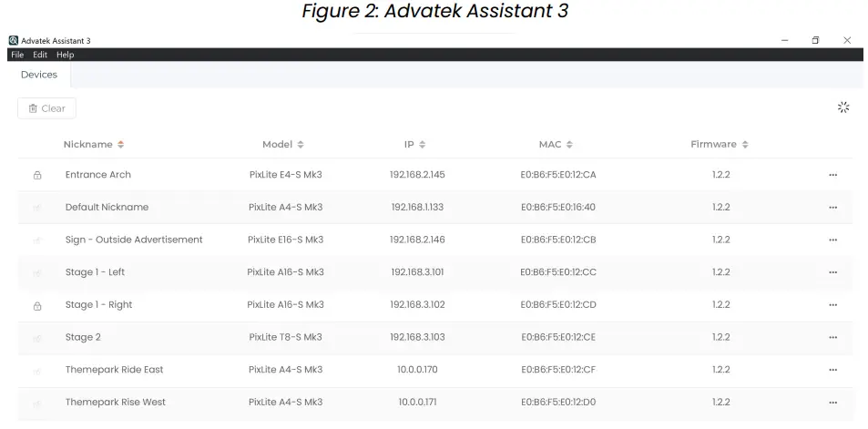Switch to the Devices tab
The width and height of the screenshot is (868, 429).
tap(39, 75)
